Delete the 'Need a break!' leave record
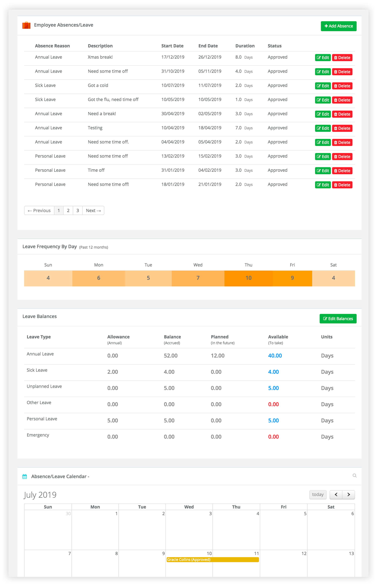377x588 pixels. 342,114
